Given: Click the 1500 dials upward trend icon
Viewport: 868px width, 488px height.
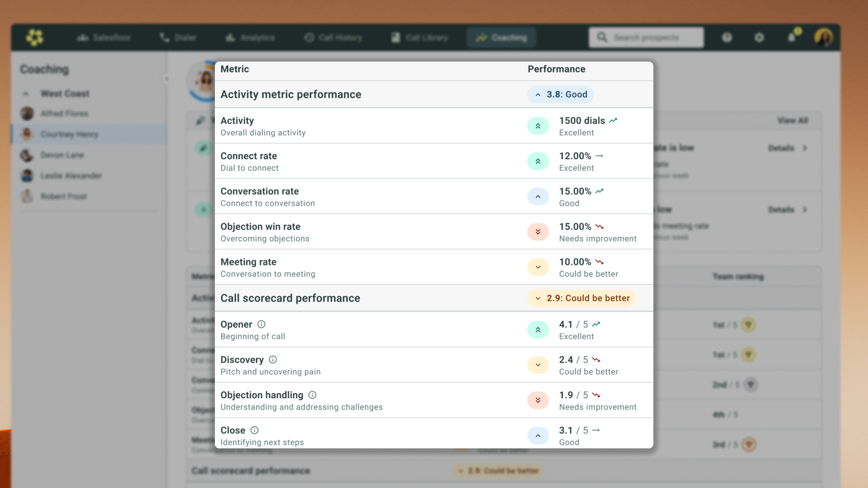Looking at the screenshot, I should click(613, 120).
